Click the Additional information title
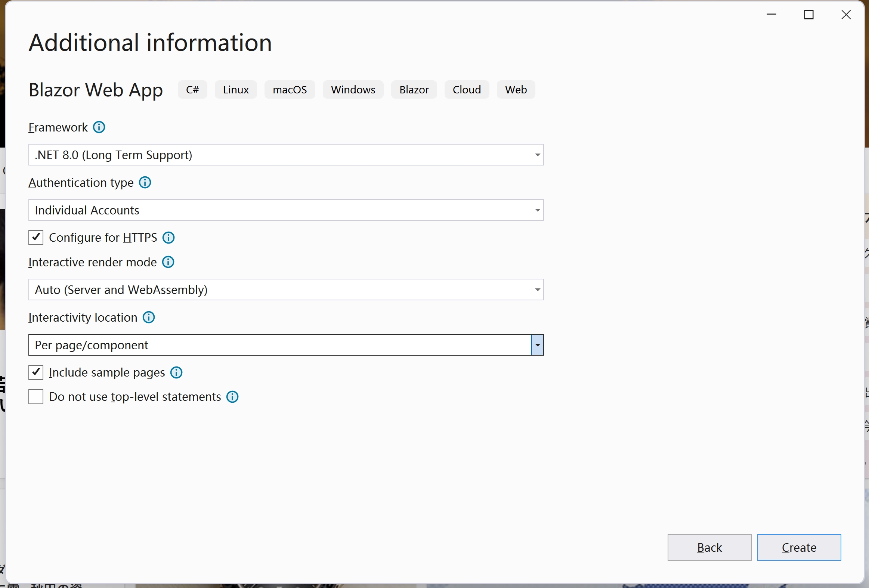This screenshot has width=869, height=588. (150, 42)
